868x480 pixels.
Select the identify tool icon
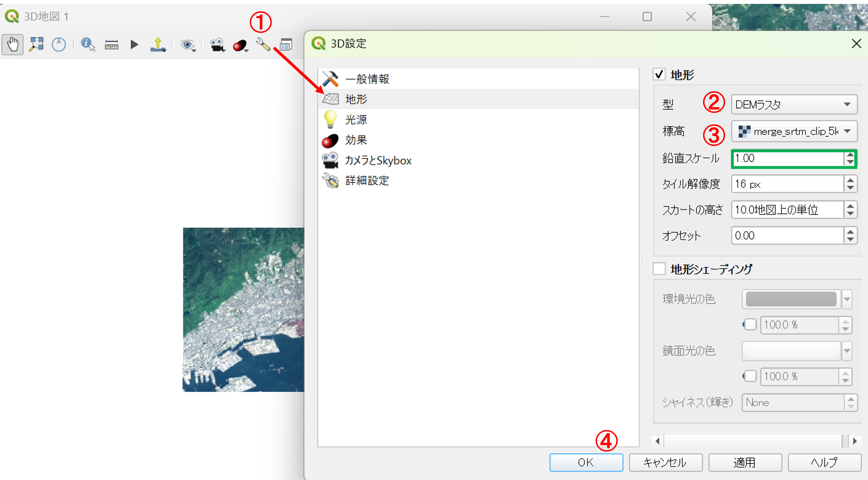pyautogui.click(x=88, y=44)
